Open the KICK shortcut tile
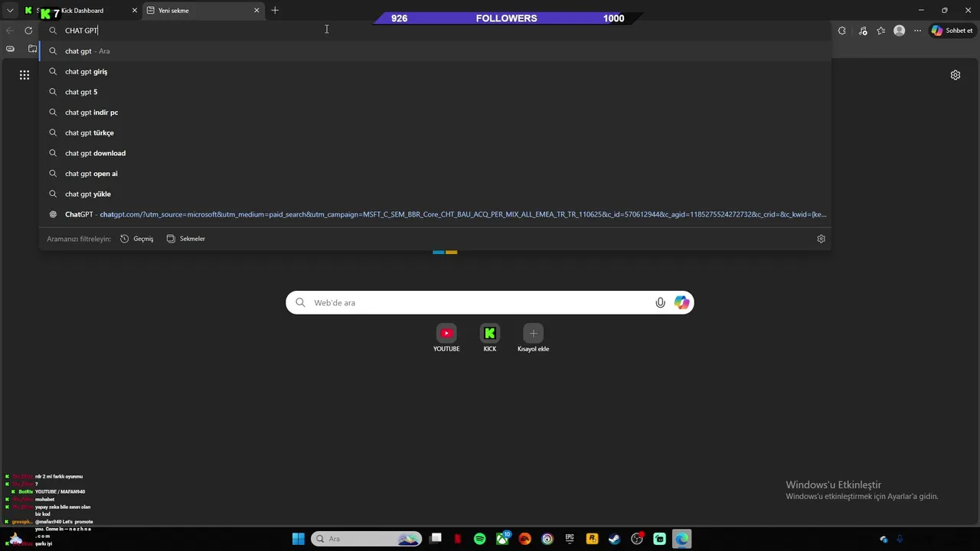Screen dimensions: 980x551 click(490, 338)
